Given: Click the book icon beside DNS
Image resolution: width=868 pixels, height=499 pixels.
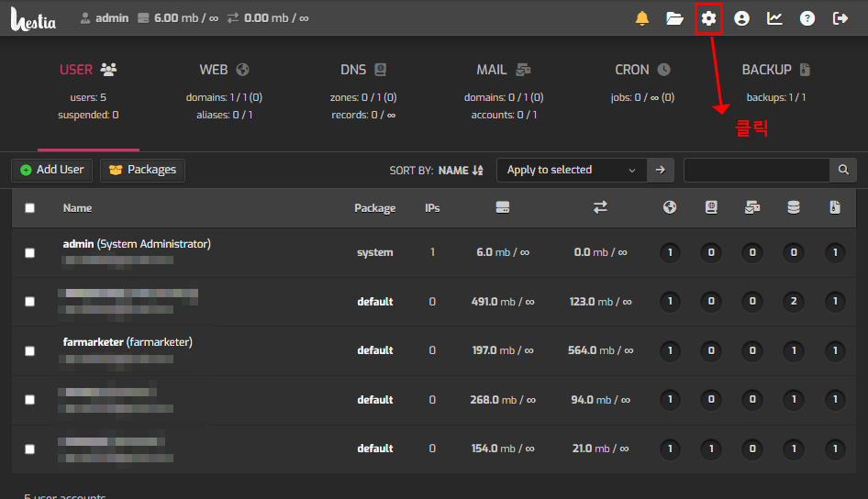Looking at the screenshot, I should (380, 69).
